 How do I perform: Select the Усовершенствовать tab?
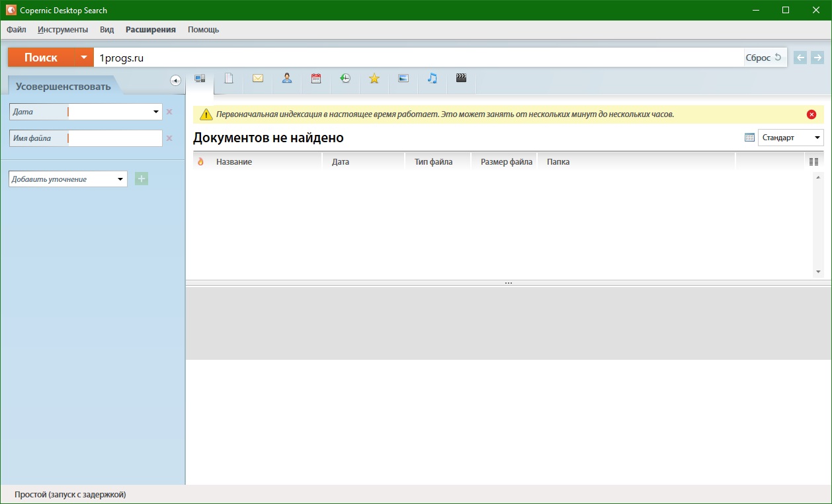tap(63, 86)
